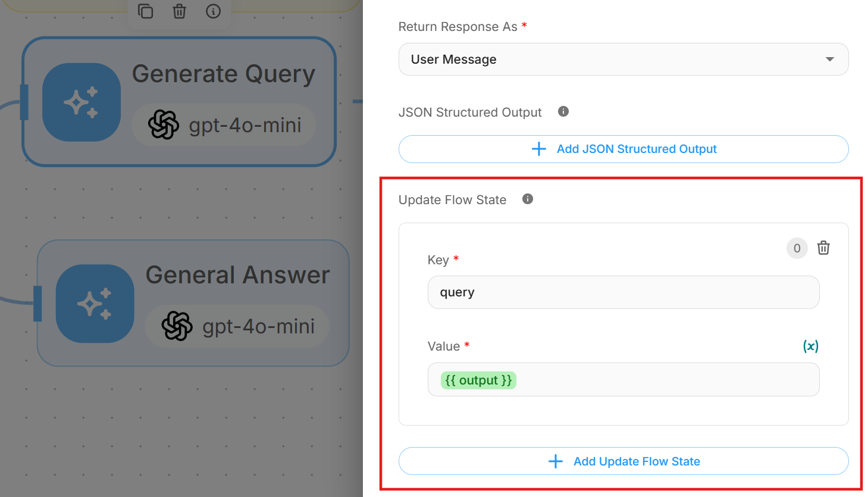Delete the node using top toolbar trash
Viewport: 868px width, 497px height.
[x=179, y=11]
